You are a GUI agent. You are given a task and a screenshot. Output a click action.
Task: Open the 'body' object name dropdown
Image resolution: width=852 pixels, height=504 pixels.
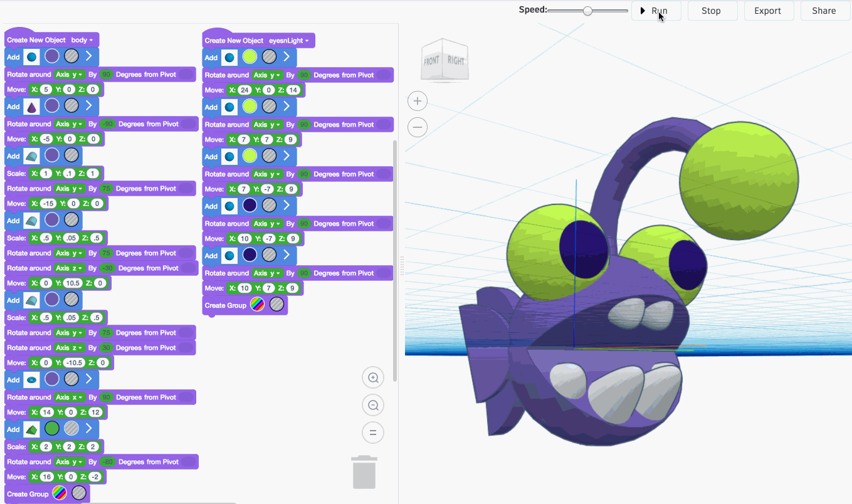point(83,40)
